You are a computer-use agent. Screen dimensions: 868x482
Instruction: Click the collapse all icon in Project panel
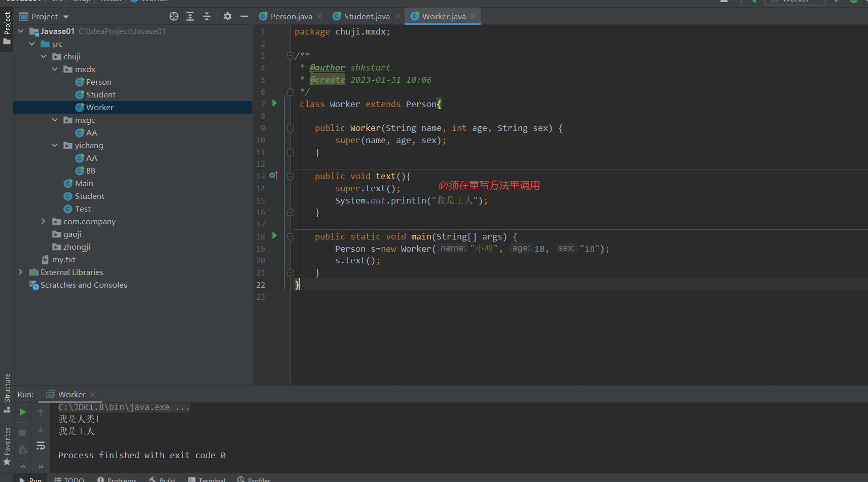pyautogui.click(x=207, y=16)
